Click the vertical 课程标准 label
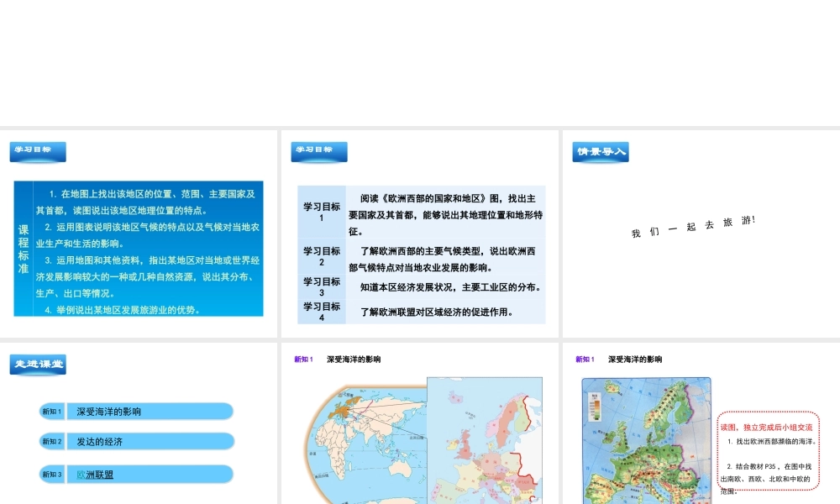840x504 pixels. coord(24,249)
